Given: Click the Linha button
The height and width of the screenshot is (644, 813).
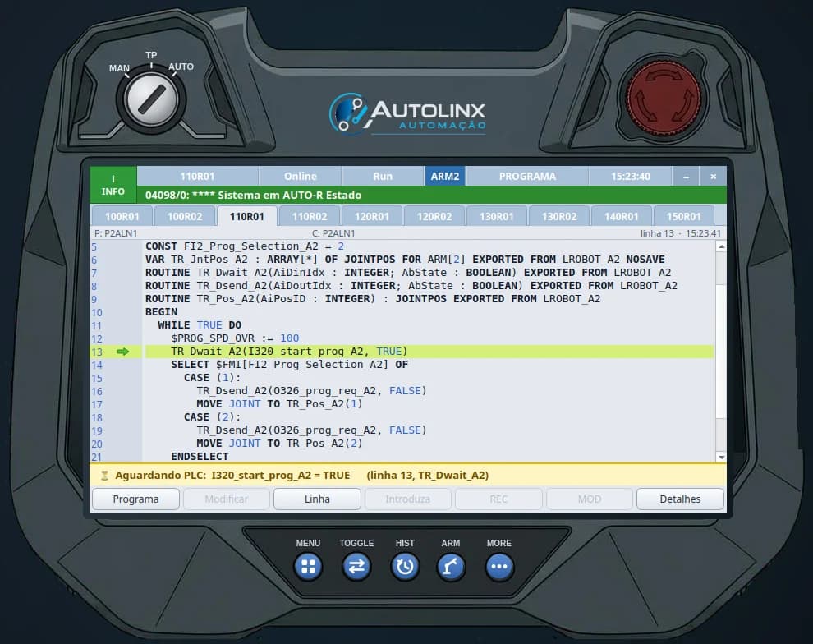Looking at the screenshot, I should click(x=317, y=499).
